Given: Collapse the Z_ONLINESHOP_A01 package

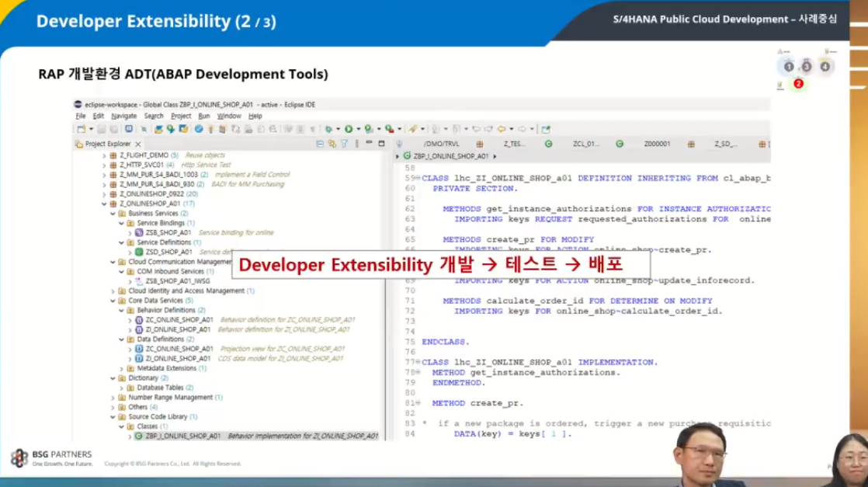Looking at the screenshot, I should (104, 203).
